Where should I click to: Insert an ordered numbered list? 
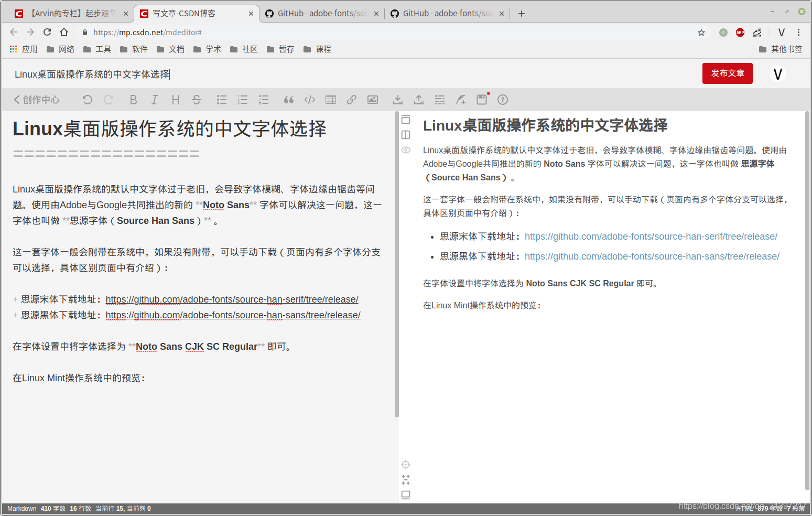(243, 100)
